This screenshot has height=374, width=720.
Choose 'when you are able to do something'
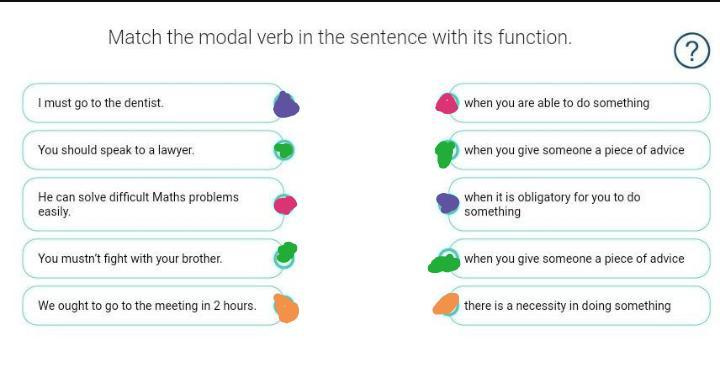(579, 103)
